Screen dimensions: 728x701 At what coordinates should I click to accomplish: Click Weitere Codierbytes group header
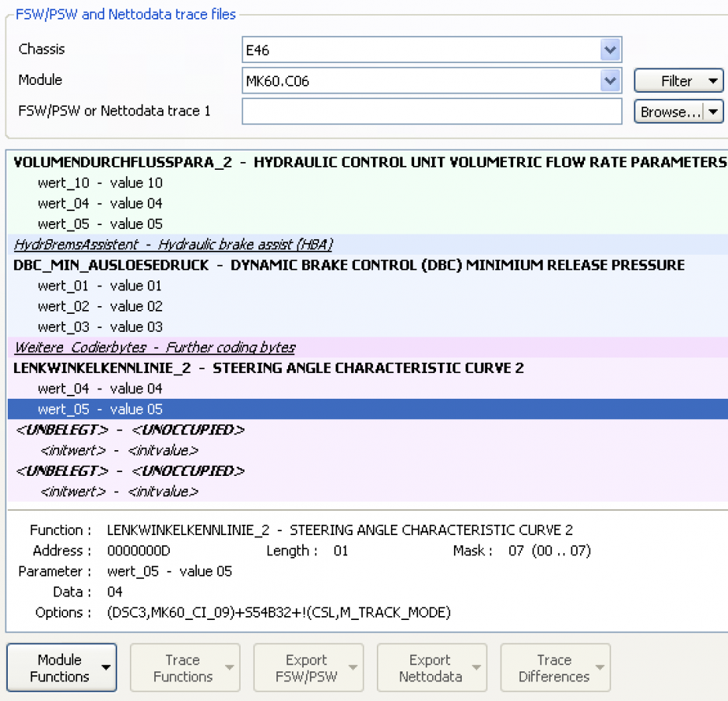click(154, 347)
